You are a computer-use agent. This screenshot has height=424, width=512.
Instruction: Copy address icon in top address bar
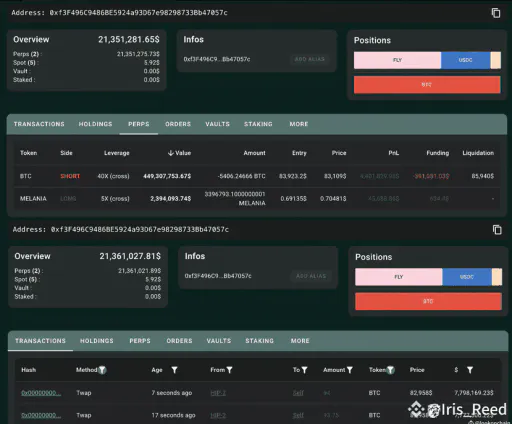(496, 13)
